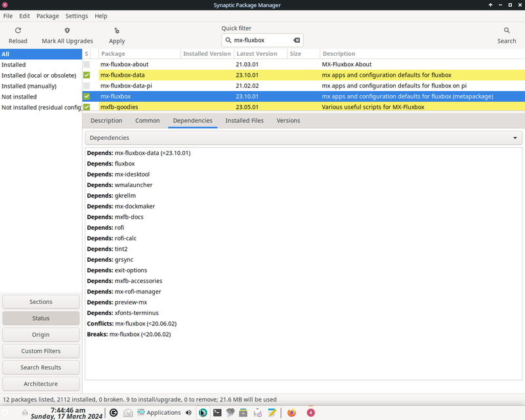Click the taskbar clock showing 7:44:46 am
The height and width of the screenshot is (420, 525).
(x=68, y=410)
